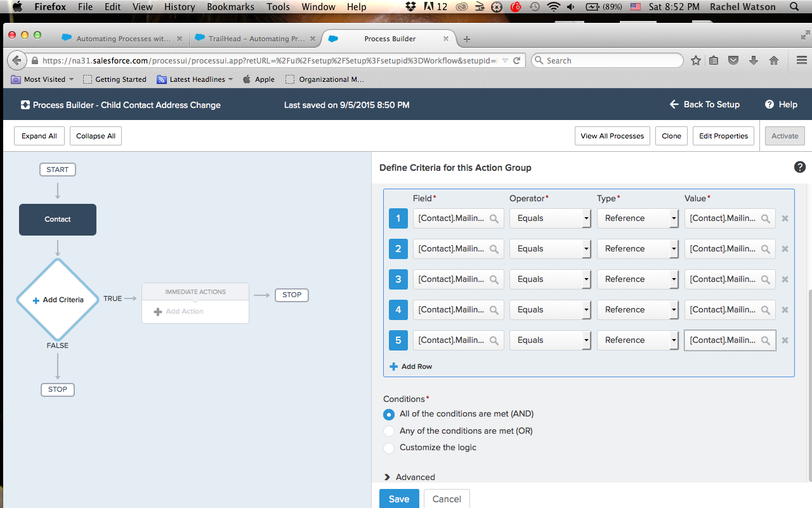Open Type dropdown in row 5
The width and height of the screenshot is (812, 508).
point(638,340)
